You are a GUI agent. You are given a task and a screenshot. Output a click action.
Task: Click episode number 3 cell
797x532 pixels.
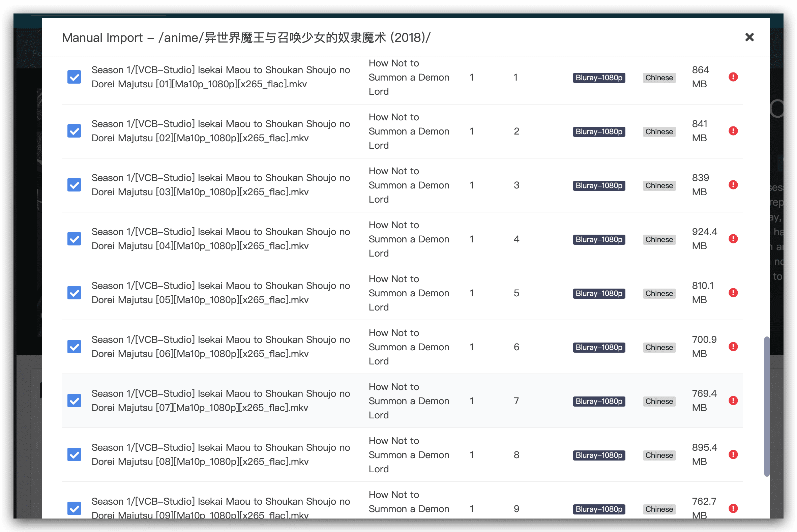(x=516, y=185)
